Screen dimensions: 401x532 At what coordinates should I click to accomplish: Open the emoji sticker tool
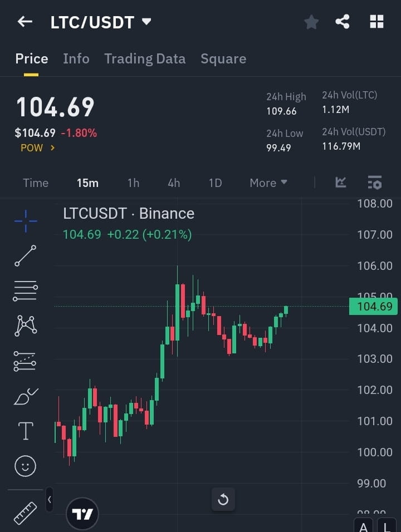click(x=26, y=466)
